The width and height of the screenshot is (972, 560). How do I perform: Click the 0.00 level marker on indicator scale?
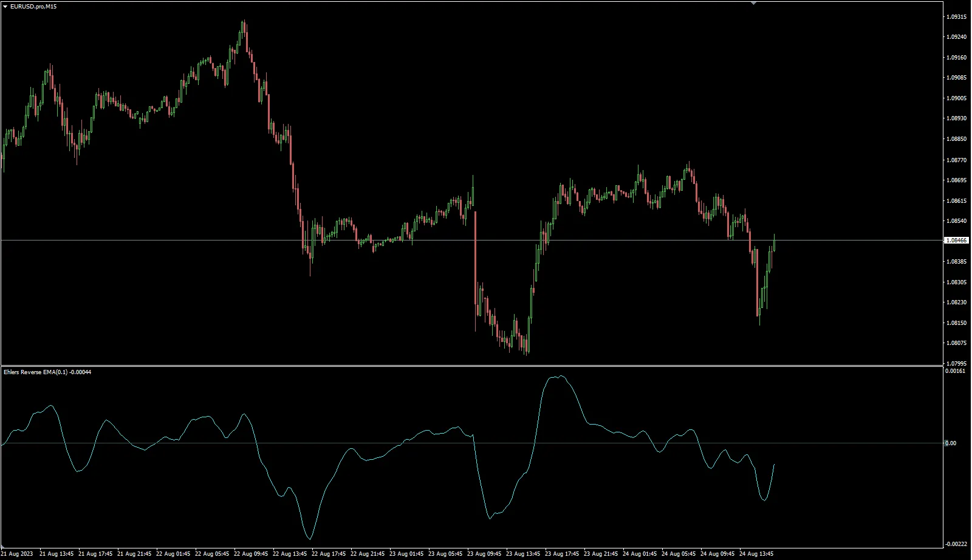950,443
